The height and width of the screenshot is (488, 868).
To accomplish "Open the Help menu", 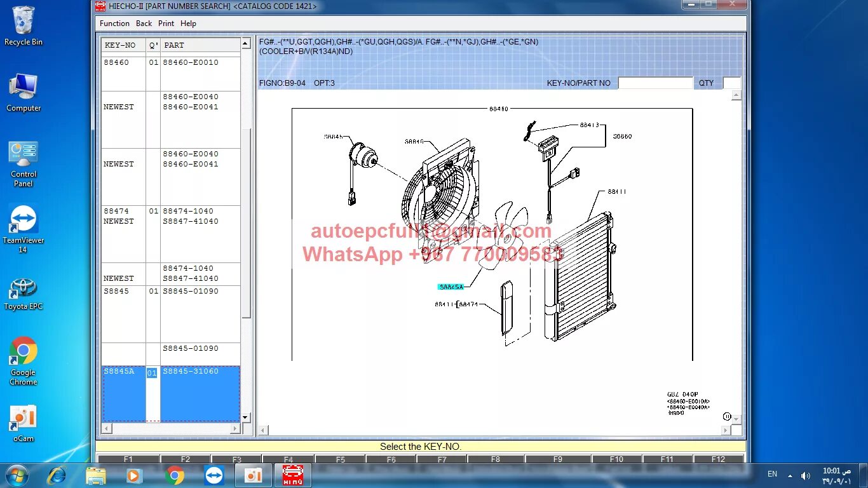I will click(188, 24).
